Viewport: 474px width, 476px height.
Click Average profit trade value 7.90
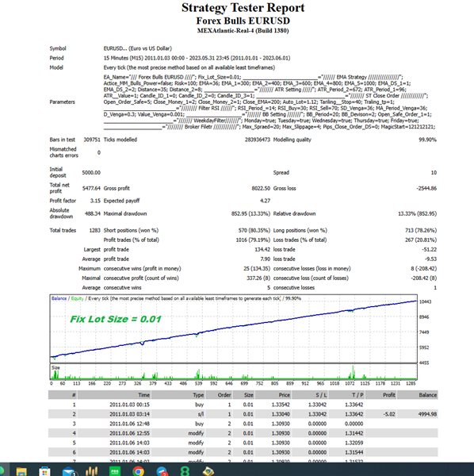[x=266, y=259]
